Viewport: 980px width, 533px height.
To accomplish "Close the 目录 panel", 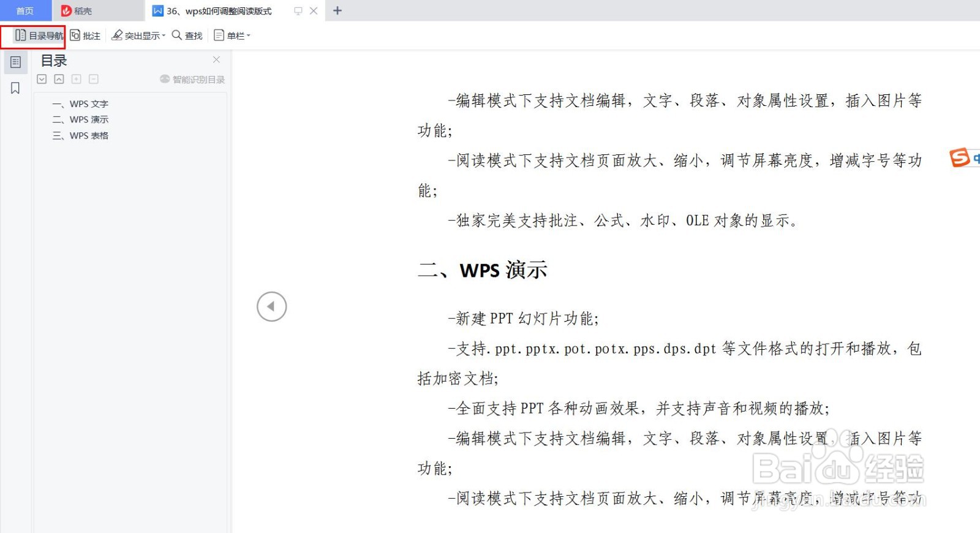I will click(x=216, y=59).
